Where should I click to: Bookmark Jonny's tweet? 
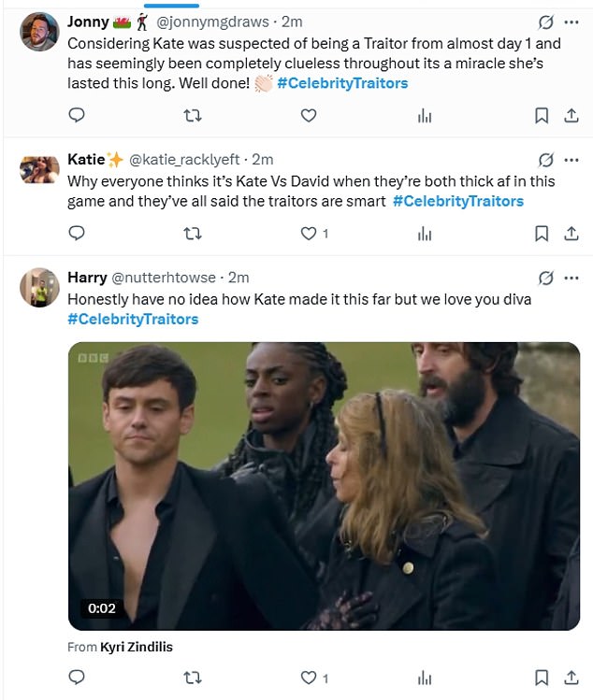coord(541,116)
